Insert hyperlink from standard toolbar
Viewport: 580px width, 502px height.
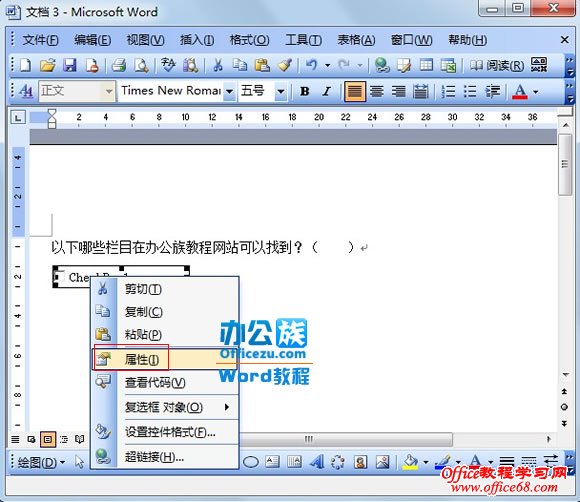[382, 65]
